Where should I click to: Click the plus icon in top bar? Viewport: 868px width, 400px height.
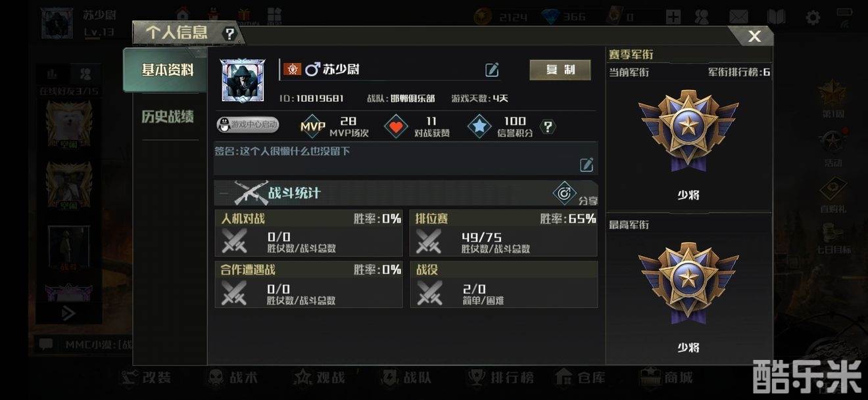tap(673, 17)
